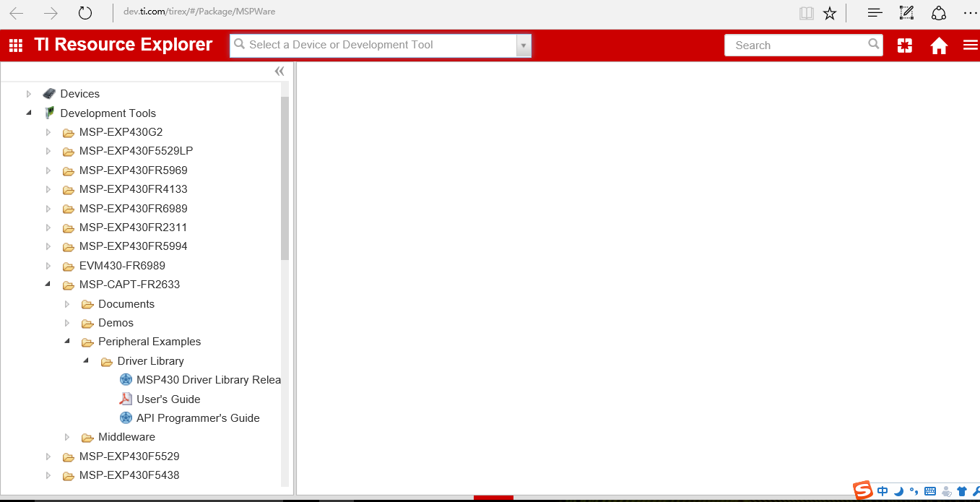Collapse the Driver Library node
Viewport: 980px width, 502px height.
click(86, 361)
